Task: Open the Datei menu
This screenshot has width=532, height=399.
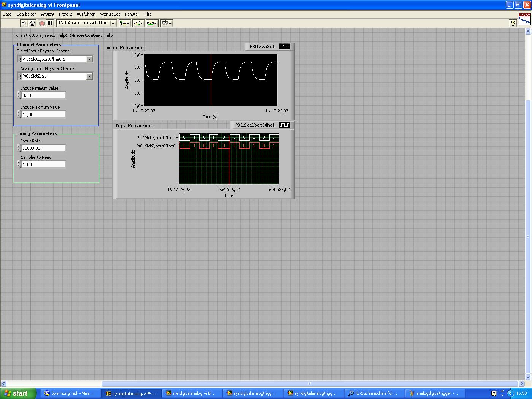Action: pyautogui.click(x=8, y=14)
